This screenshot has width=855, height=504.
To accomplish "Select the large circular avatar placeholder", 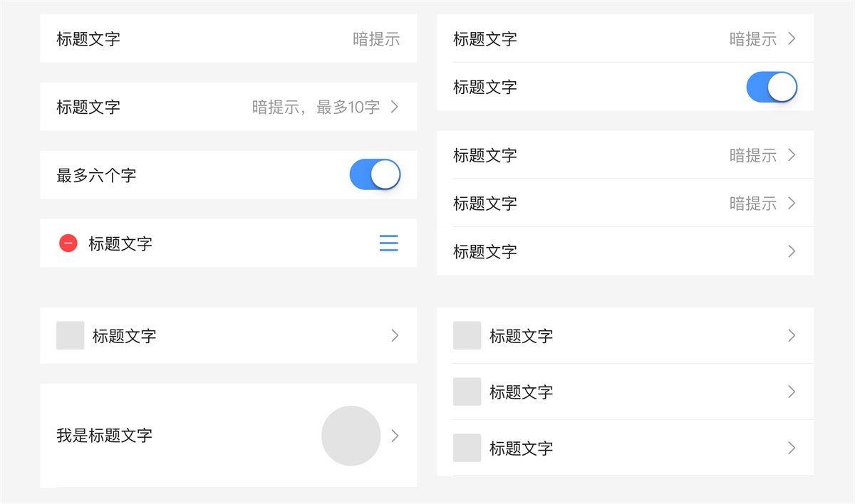I will [351, 436].
